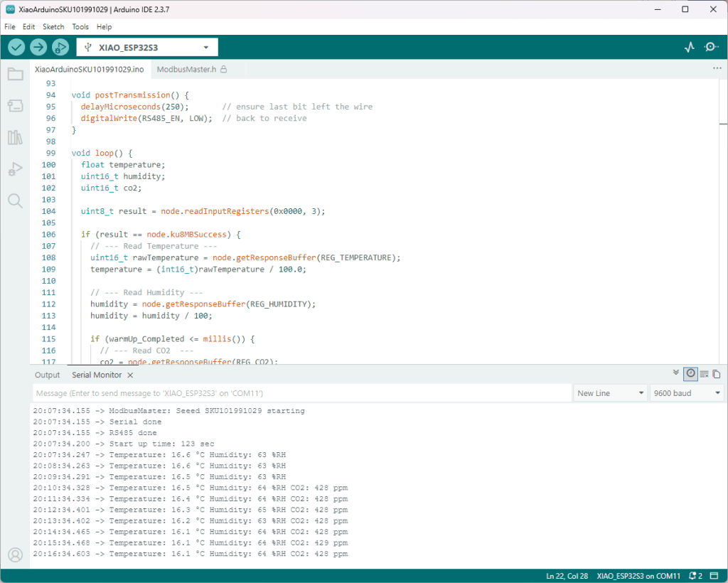Open the Serial Plotter

689,47
